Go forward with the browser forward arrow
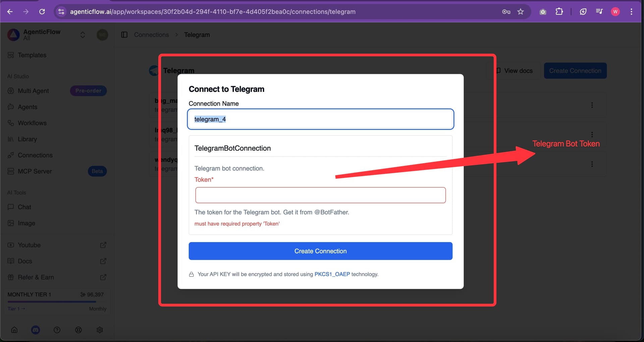Viewport: 644px width, 342px height. 26,12
